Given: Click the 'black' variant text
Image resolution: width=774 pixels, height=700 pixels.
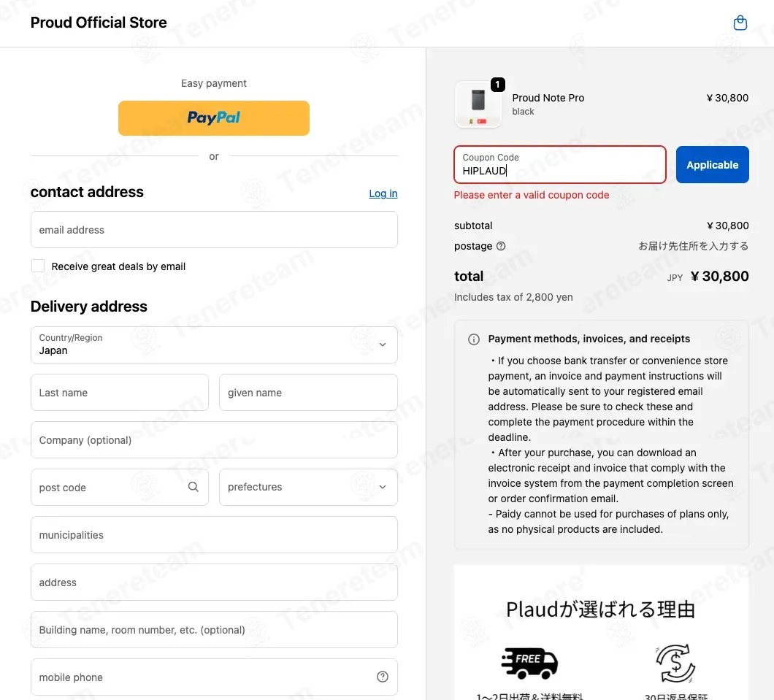Looking at the screenshot, I should pos(523,112).
